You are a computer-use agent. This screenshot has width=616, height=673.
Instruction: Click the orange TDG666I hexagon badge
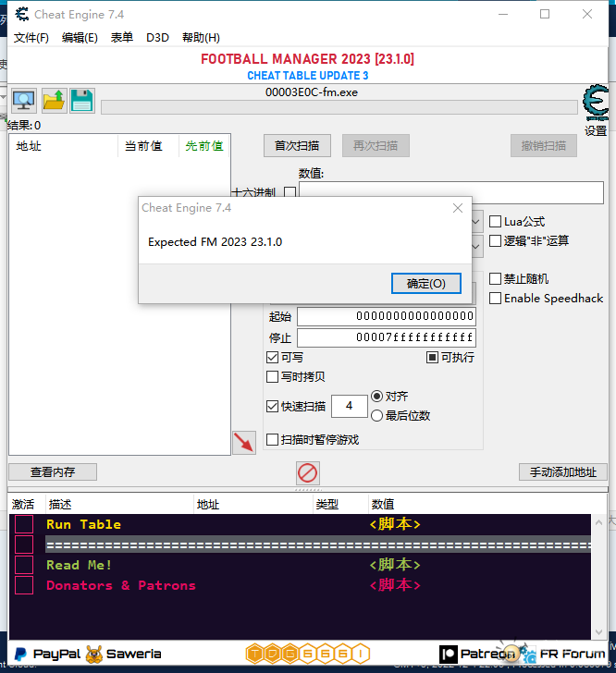tap(308, 655)
